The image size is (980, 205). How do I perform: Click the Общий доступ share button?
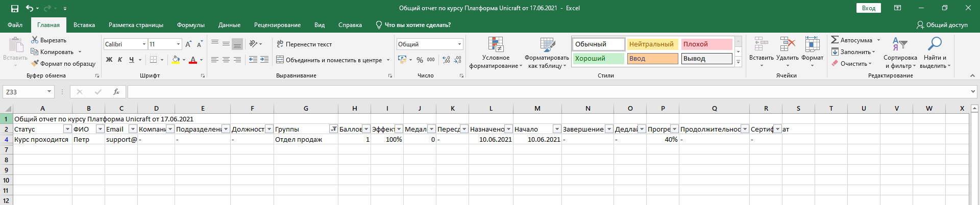coord(942,25)
